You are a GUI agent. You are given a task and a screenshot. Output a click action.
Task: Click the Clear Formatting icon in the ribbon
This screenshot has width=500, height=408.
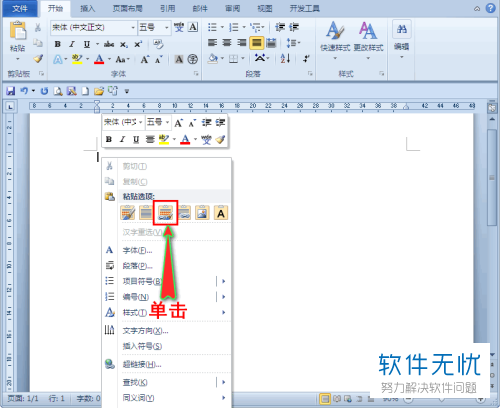tap(158, 44)
